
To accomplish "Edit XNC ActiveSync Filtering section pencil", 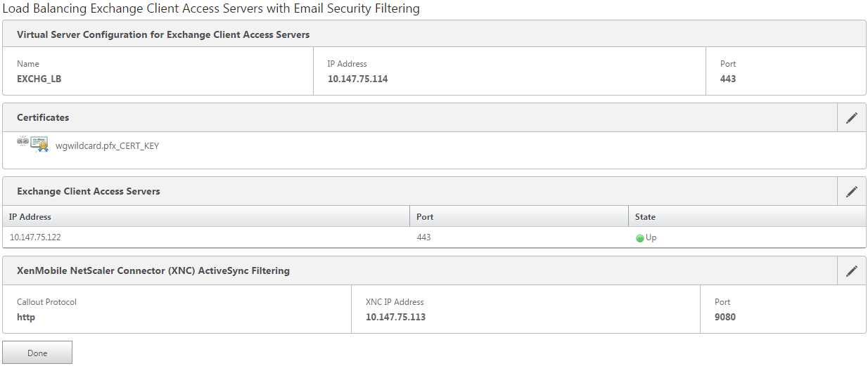I will (x=851, y=270).
